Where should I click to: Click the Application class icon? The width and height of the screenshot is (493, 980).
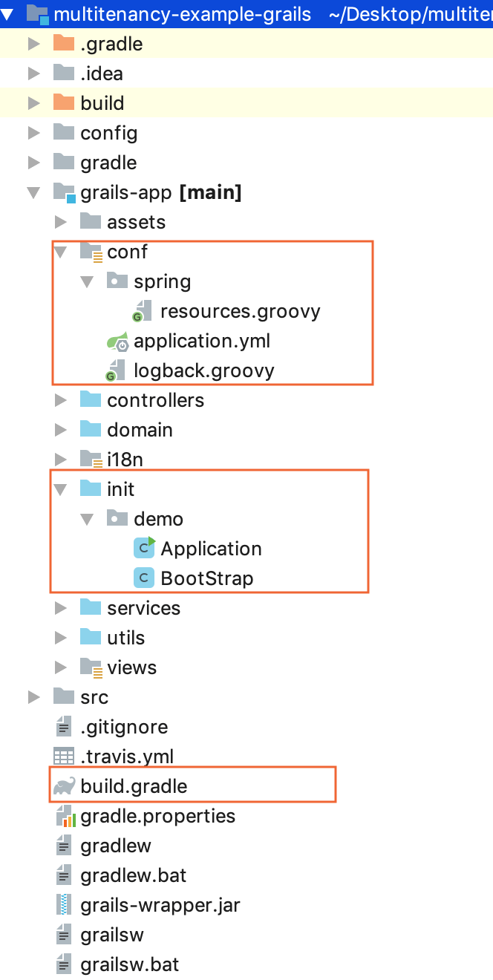[x=144, y=549]
